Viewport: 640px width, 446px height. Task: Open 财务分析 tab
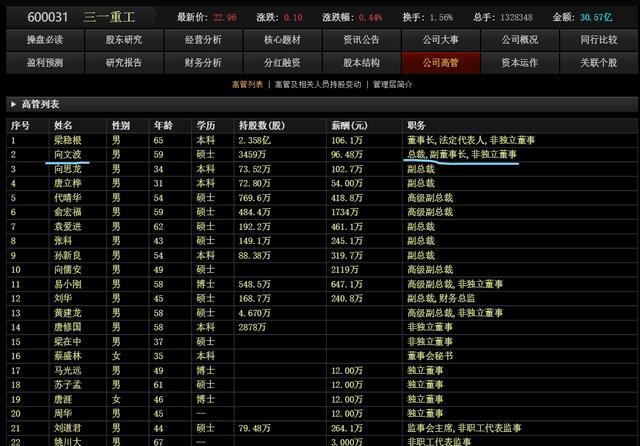pyautogui.click(x=203, y=63)
